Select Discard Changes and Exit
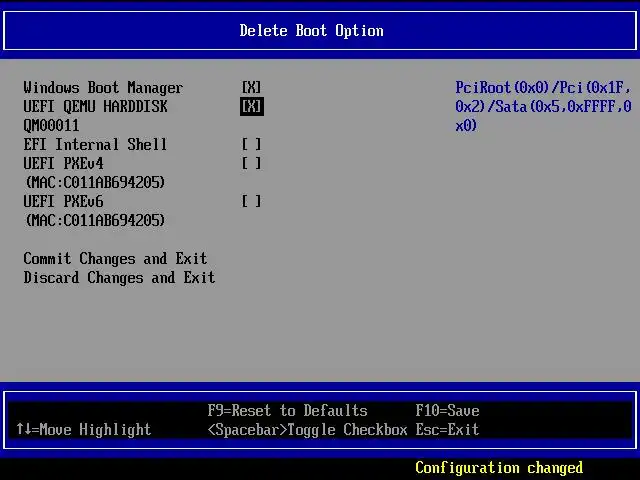 pos(119,278)
